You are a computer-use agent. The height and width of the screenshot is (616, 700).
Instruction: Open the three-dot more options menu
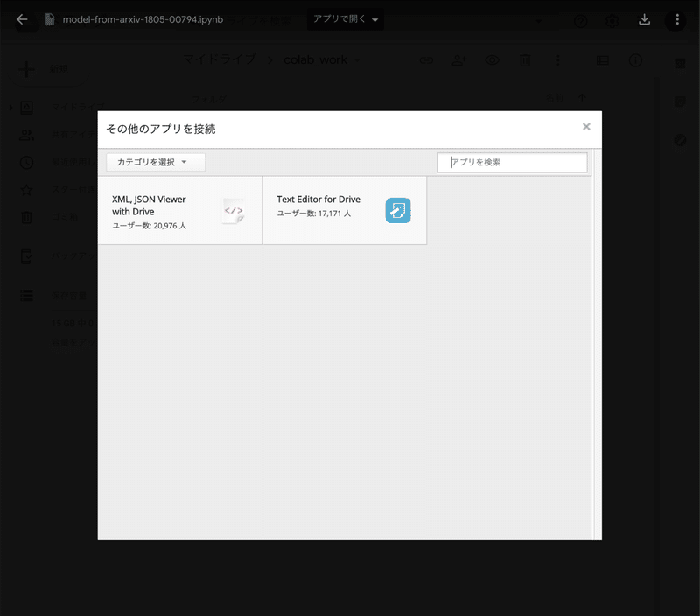(676, 19)
